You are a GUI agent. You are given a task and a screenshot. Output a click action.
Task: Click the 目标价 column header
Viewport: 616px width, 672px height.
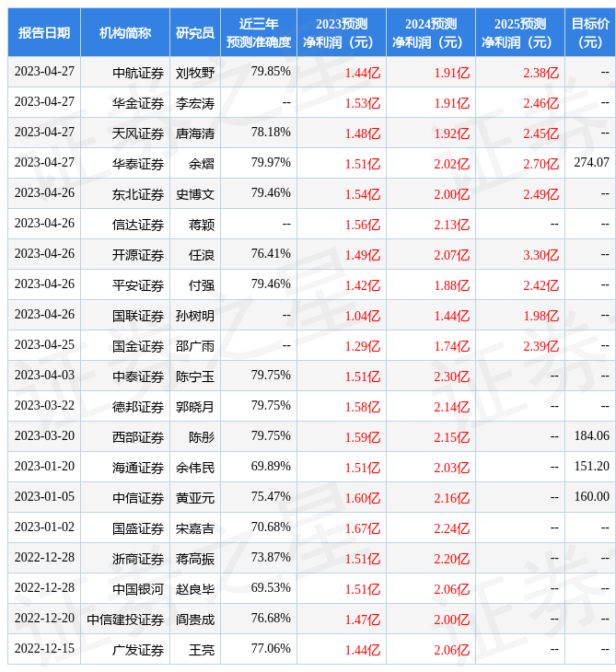tap(590, 32)
